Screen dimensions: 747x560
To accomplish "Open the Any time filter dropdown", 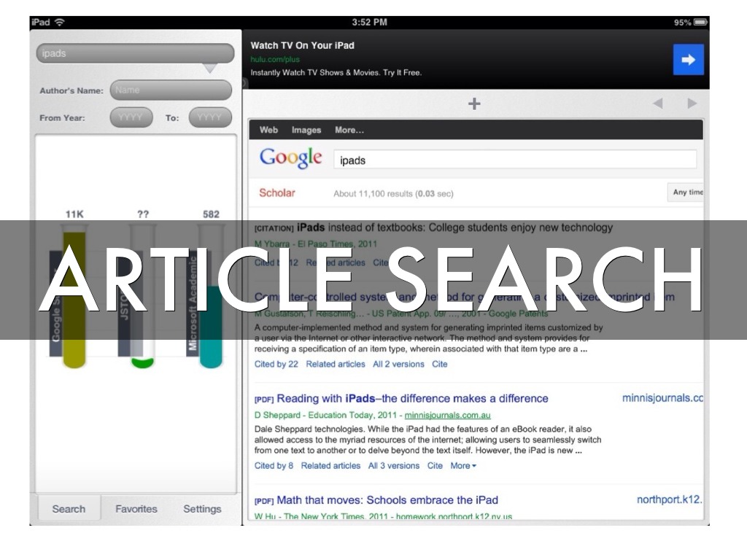I will tap(686, 192).
